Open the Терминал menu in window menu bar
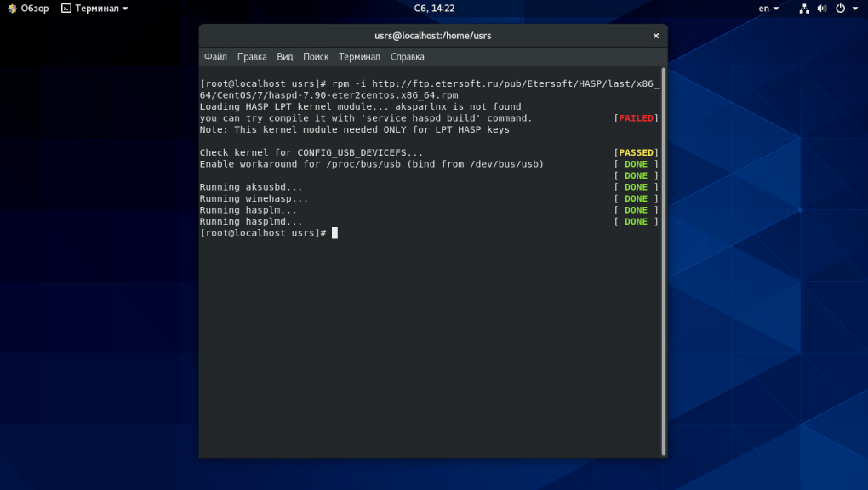868x490 pixels. [359, 57]
